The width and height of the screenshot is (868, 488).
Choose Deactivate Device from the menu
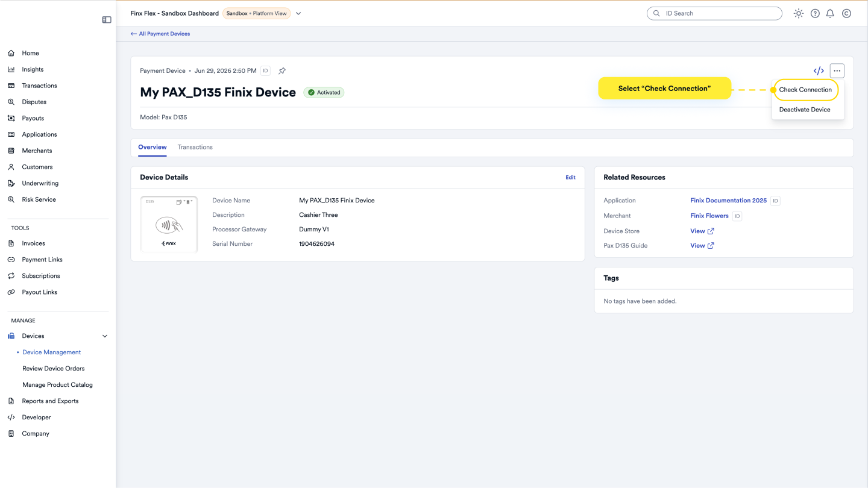[805, 110]
